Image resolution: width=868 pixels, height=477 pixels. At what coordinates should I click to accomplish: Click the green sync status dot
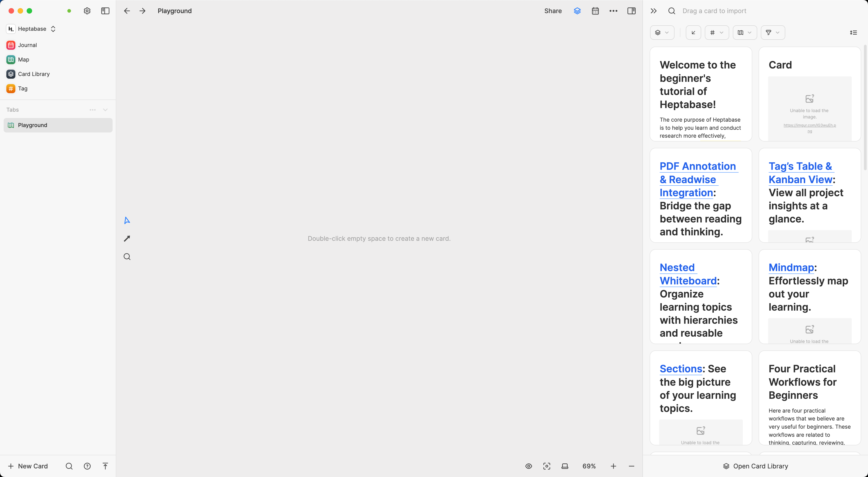click(x=69, y=11)
